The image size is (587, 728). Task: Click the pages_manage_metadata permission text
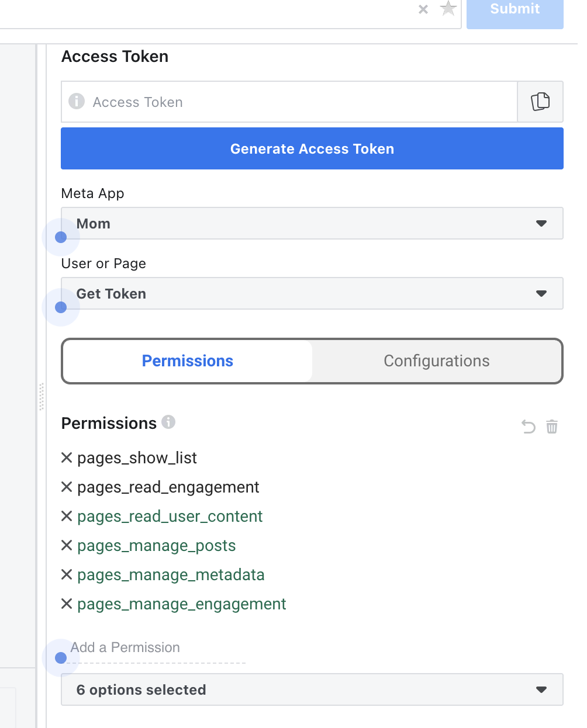point(171,575)
